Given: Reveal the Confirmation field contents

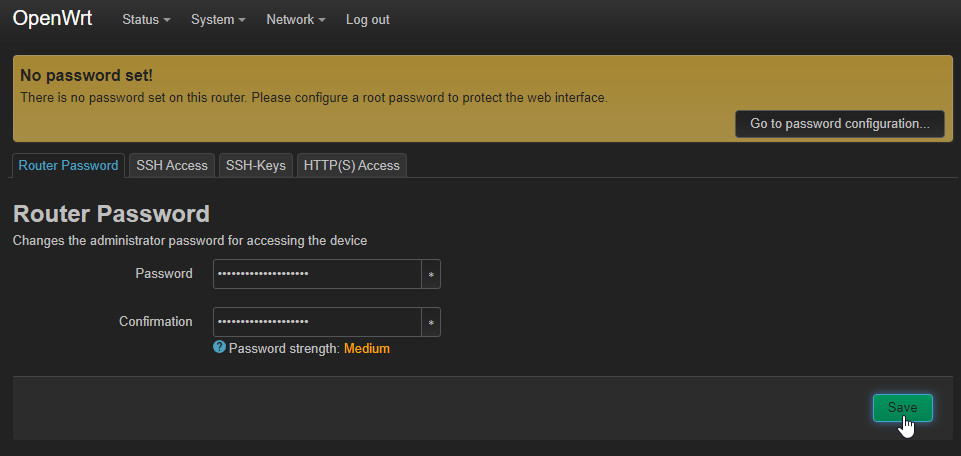Looking at the screenshot, I should coord(431,322).
